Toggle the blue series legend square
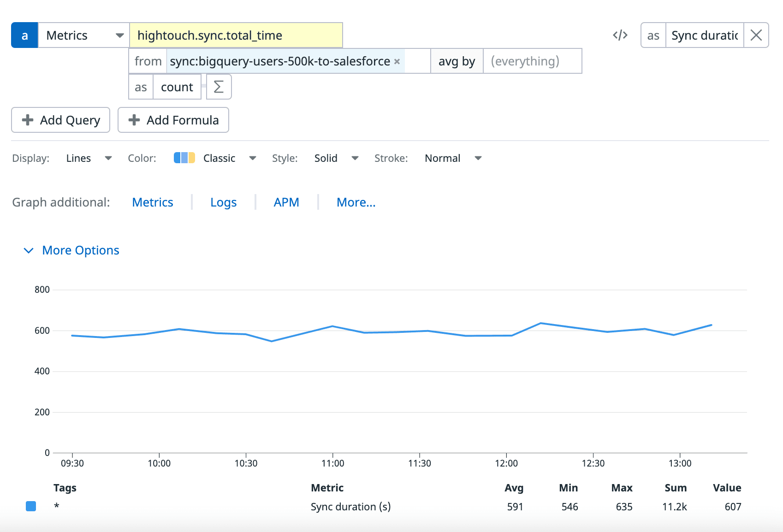783x532 pixels. pyautogui.click(x=31, y=506)
